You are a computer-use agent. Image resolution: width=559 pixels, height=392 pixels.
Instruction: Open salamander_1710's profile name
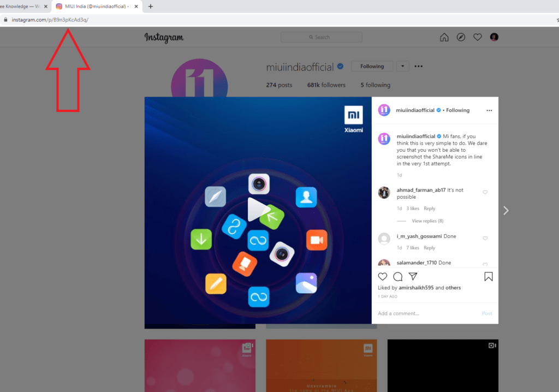click(417, 263)
